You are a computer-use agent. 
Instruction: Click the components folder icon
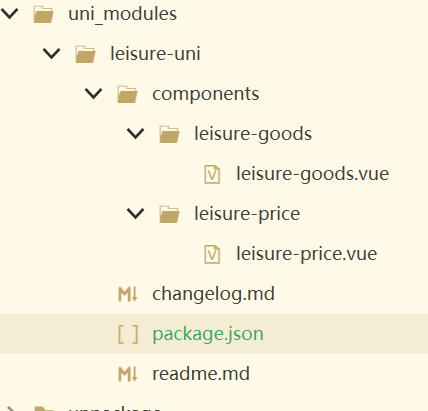point(127,95)
